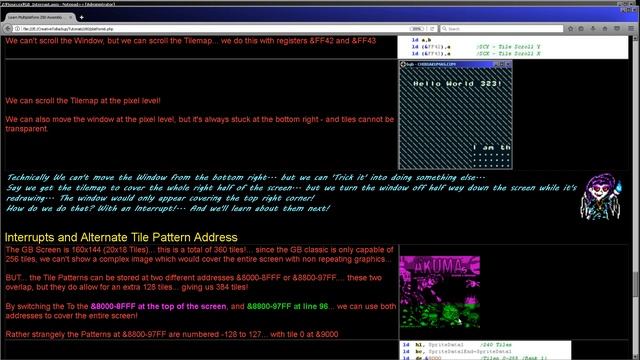
Task: Click the 'SCX - Tile Scroll X' code comment
Action: (x=508, y=54)
